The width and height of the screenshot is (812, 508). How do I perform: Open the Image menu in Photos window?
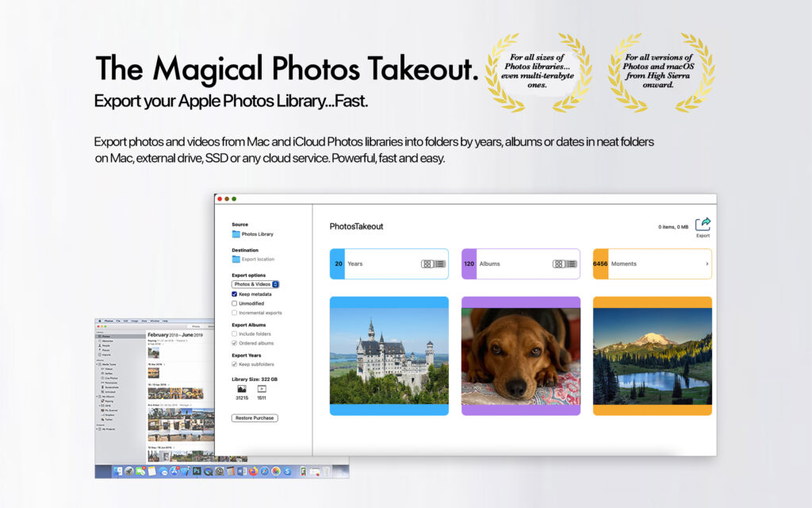point(135,321)
